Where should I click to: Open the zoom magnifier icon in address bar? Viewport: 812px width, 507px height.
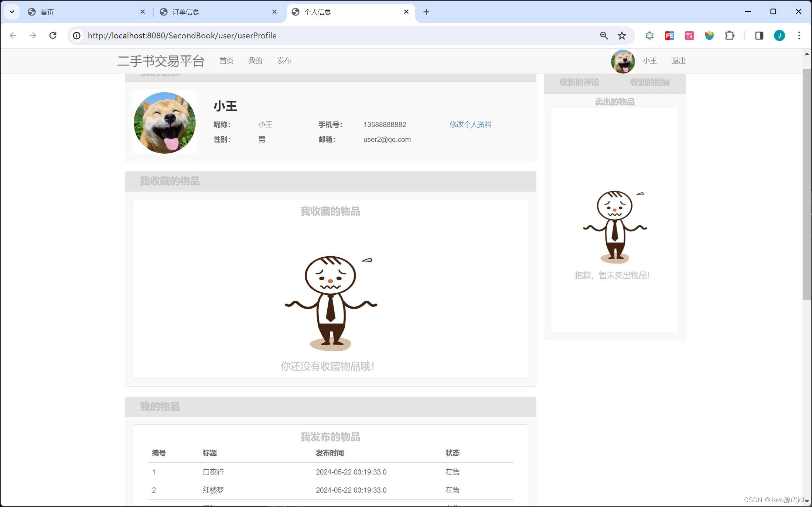[604, 35]
